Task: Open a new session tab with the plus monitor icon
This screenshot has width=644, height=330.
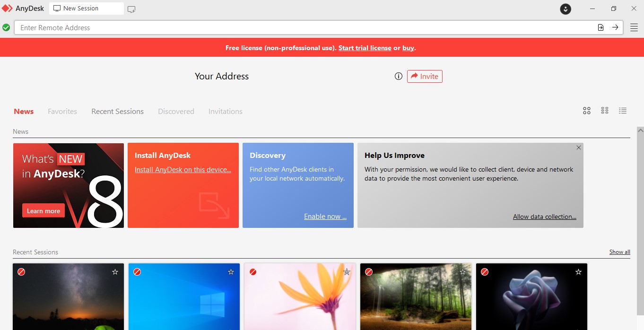Action: pos(131,9)
